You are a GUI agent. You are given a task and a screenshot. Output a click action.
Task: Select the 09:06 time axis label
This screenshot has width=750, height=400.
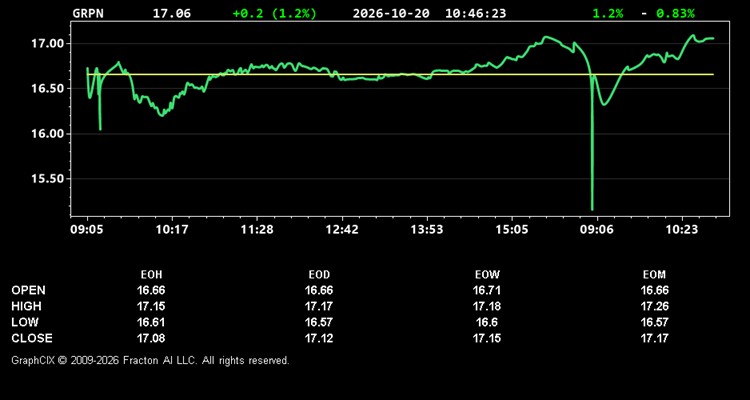[x=596, y=230]
